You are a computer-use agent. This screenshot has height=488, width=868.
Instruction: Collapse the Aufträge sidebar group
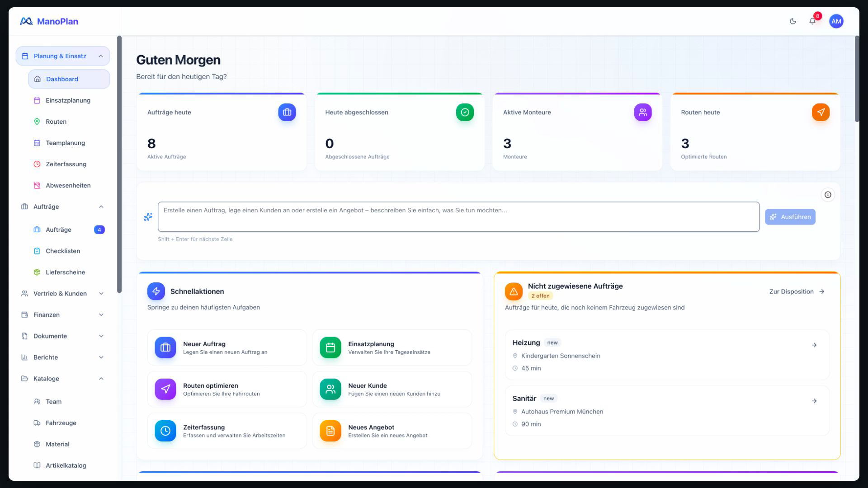tap(63, 206)
